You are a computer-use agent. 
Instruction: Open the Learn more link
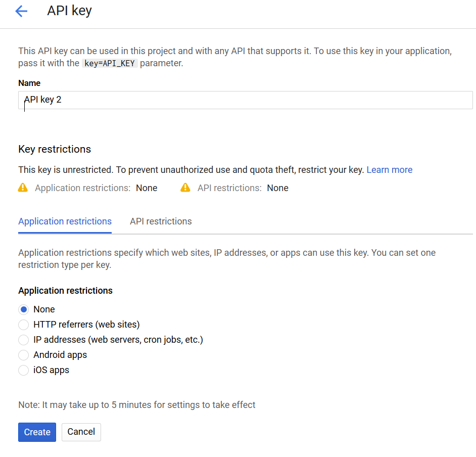[x=390, y=170]
